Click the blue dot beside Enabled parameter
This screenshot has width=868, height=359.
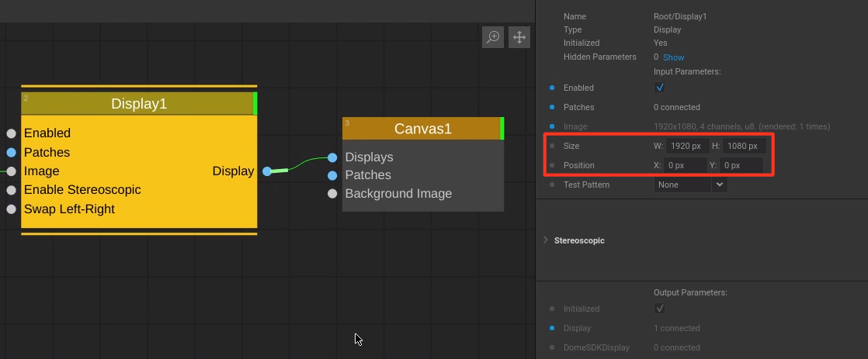552,88
